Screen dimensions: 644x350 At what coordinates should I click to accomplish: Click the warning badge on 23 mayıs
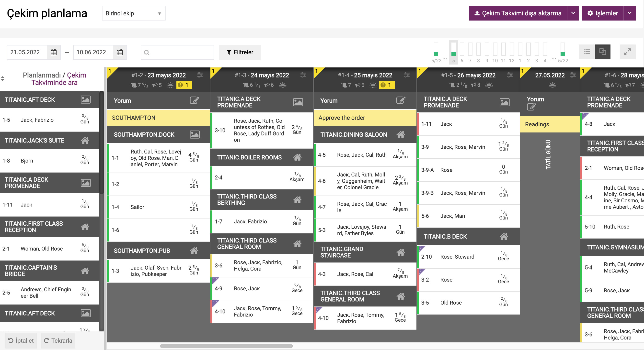(184, 85)
